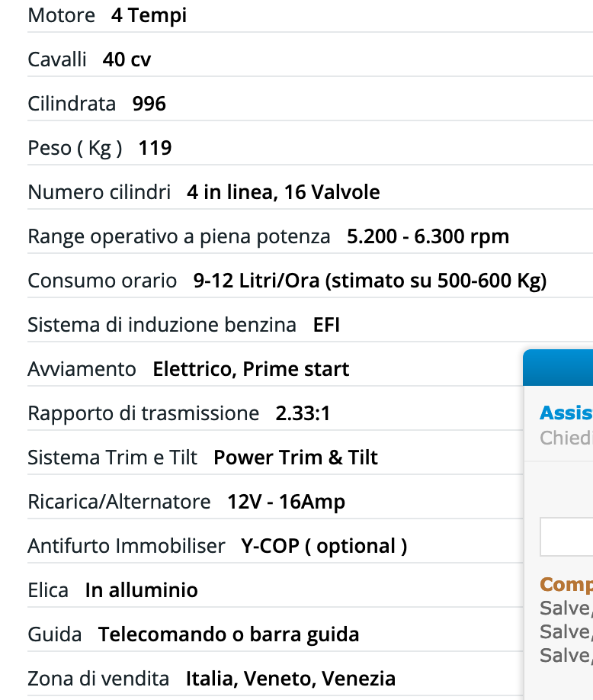The image size is (593, 700).
Task: Click 'Y-COP ( optional )' immobiliser value
Action: click(x=324, y=546)
